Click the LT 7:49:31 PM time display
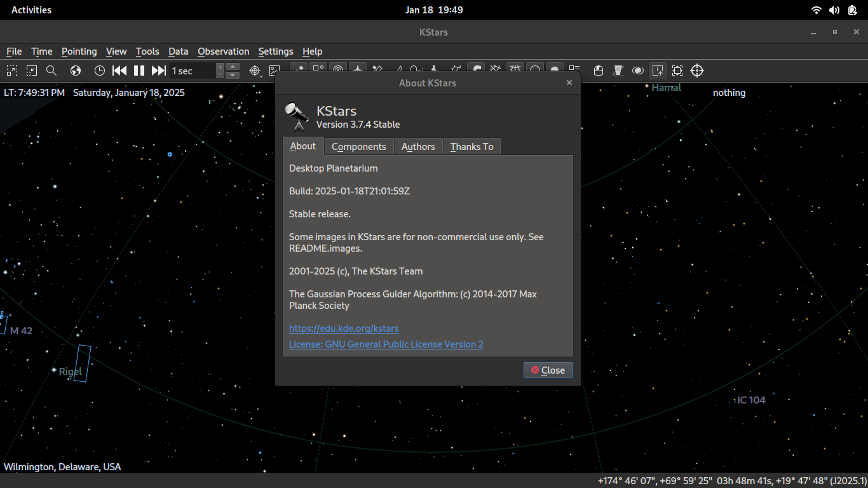Screen dimensions: 868x488 34,93
